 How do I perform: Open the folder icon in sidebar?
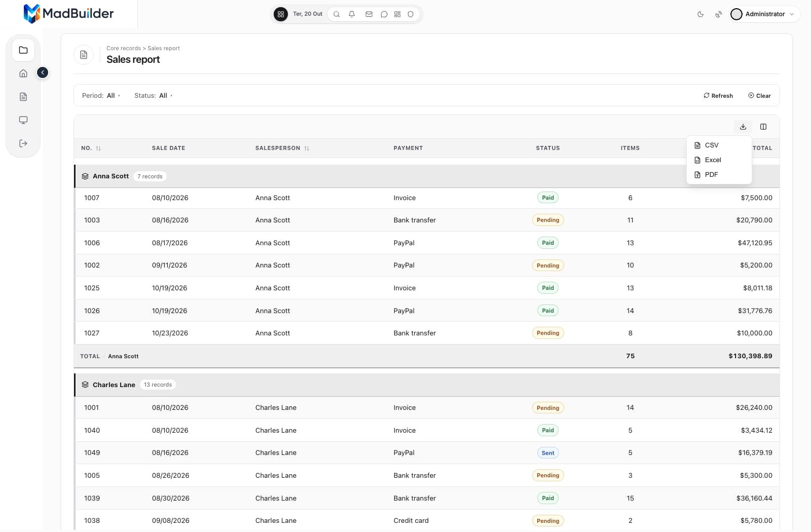pyautogui.click(x=23, y=50)
